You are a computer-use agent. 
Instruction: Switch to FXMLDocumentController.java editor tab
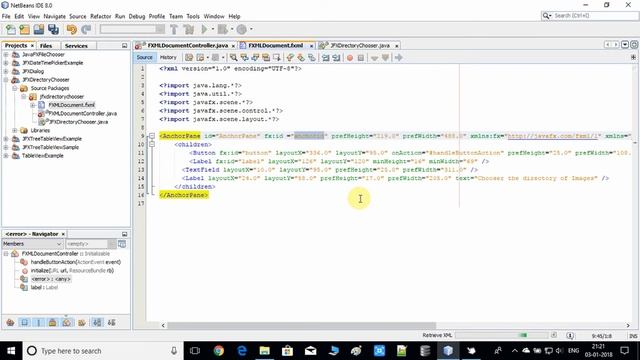point(187,46)
